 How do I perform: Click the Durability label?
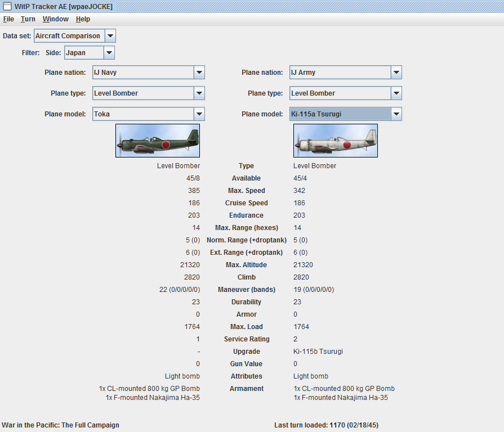coord(247,302)
